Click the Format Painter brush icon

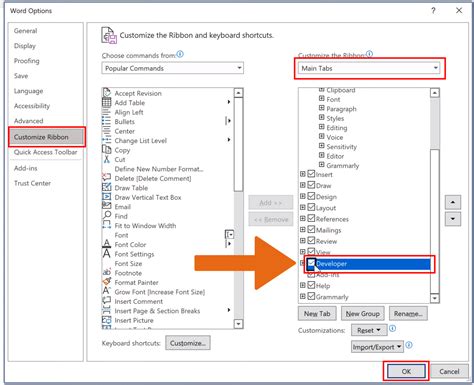[106, 282]
